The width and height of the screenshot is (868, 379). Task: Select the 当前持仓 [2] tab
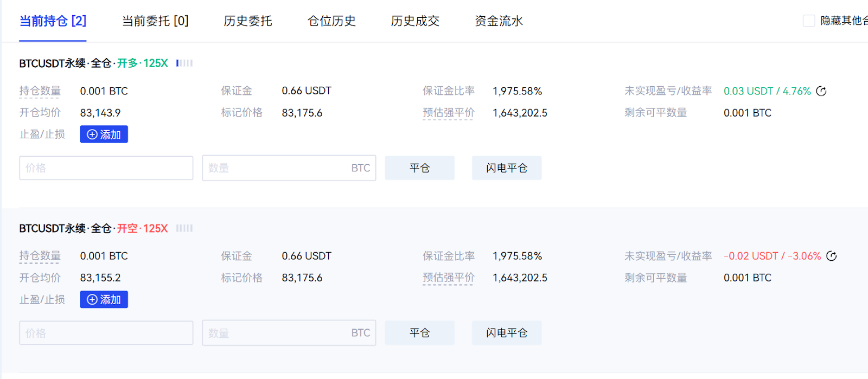pos(53,21)
